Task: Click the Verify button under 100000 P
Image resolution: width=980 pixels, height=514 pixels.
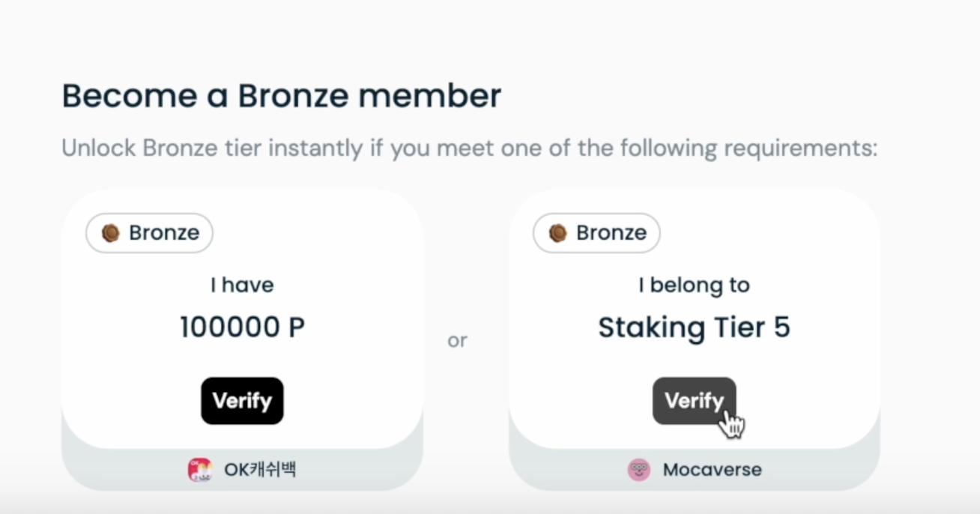Action: pos(242,401)
